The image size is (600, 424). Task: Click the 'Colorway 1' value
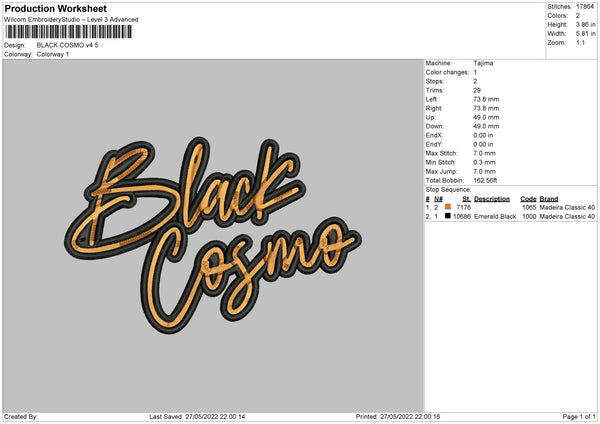coord(53,54)
